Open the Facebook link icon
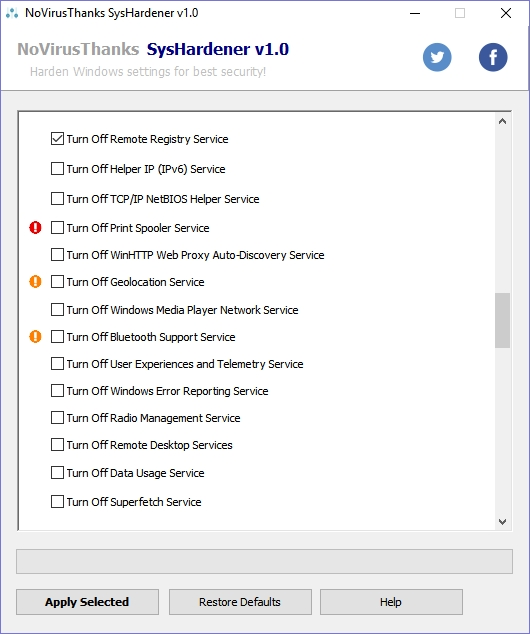 [x=493, y=57]
